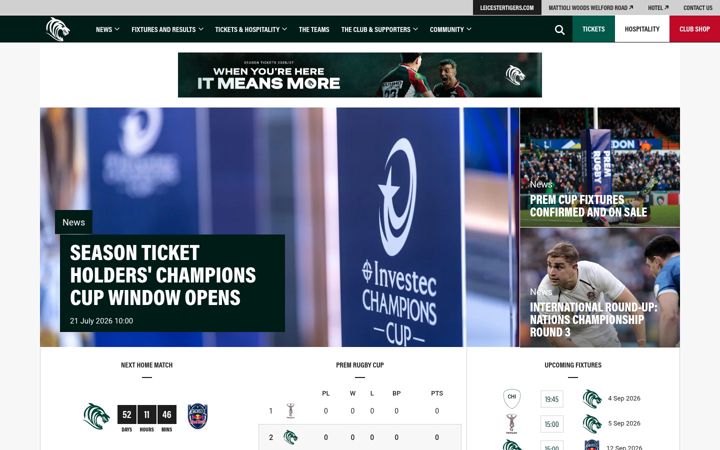Click the opponent crest beside the countdown
720x450 pixels.
click(197, 416)
